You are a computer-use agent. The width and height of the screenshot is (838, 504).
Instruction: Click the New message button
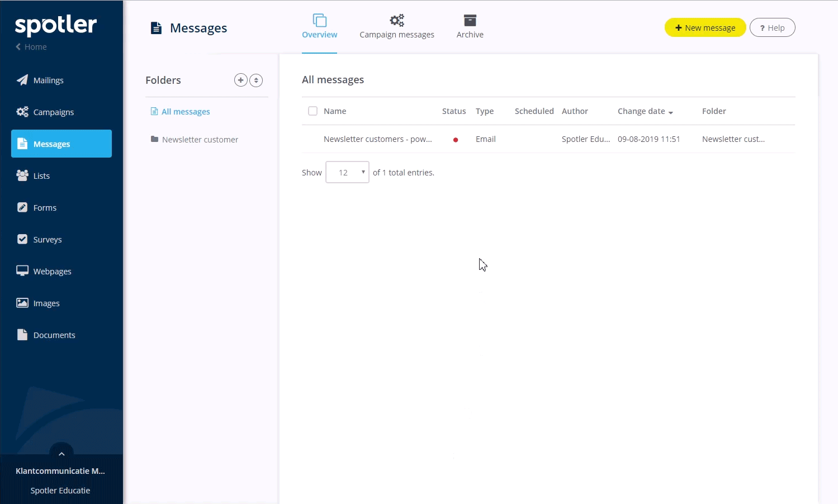705,28
